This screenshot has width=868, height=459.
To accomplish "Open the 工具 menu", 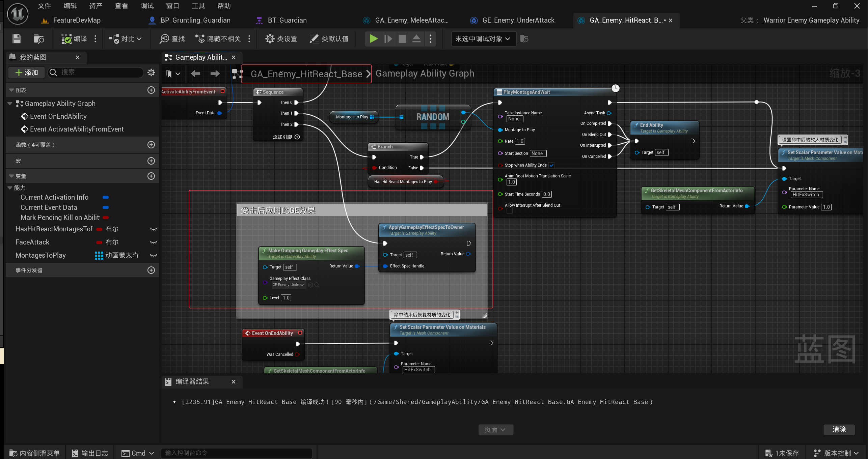I will [x=198, y=6].
